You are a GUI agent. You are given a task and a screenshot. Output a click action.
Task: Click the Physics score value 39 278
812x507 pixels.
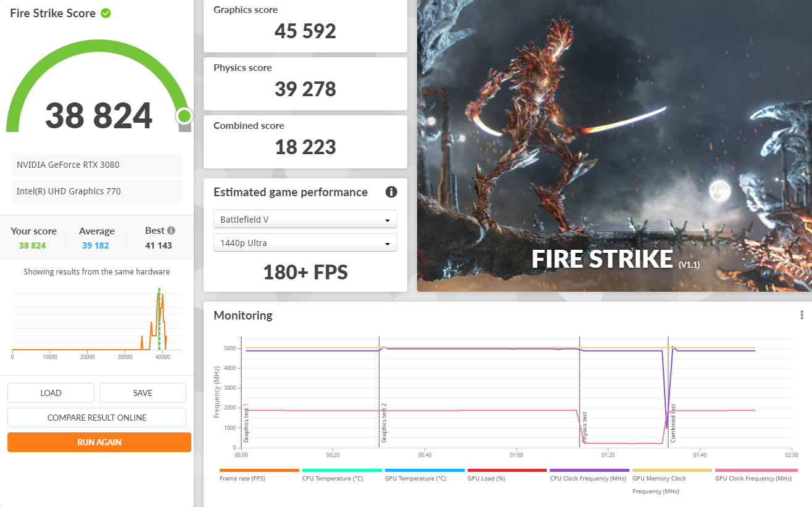[305, 89]
